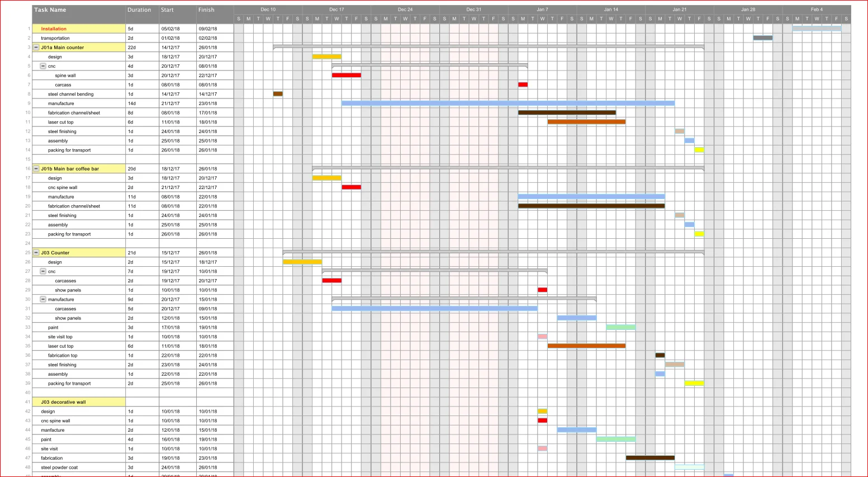Select the site visit top task name
868x477 pixels.
(60, 337)
